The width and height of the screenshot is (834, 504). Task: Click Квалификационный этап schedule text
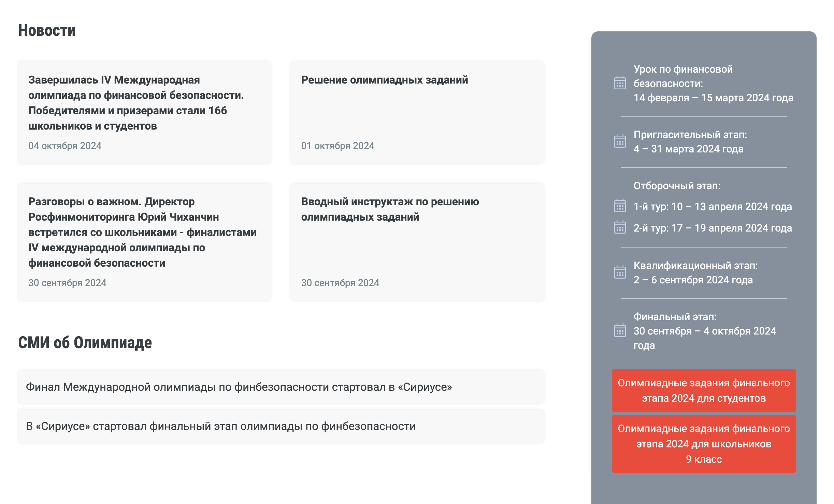coord(695,273)
